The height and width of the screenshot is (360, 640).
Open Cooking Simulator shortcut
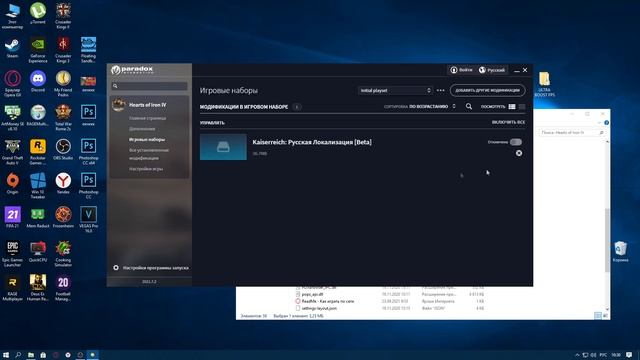pyautogui.click(x=63, y=253)
